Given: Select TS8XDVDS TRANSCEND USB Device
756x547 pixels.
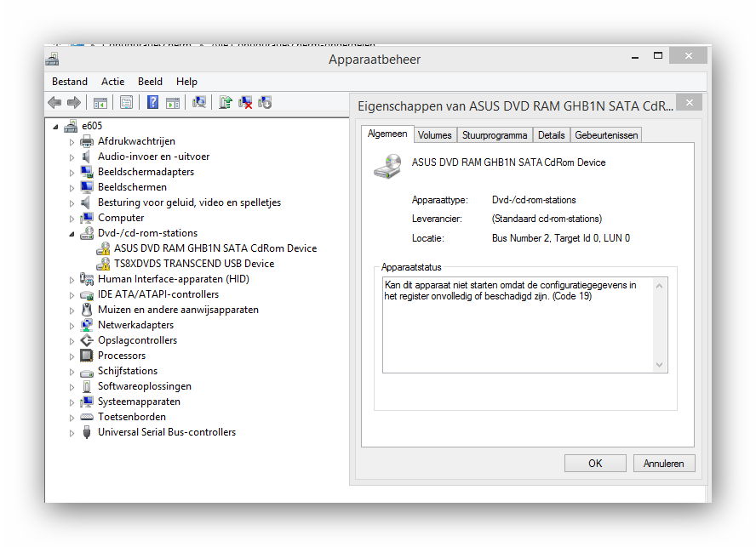Looking at the screenshot, I should coord(194,264).
